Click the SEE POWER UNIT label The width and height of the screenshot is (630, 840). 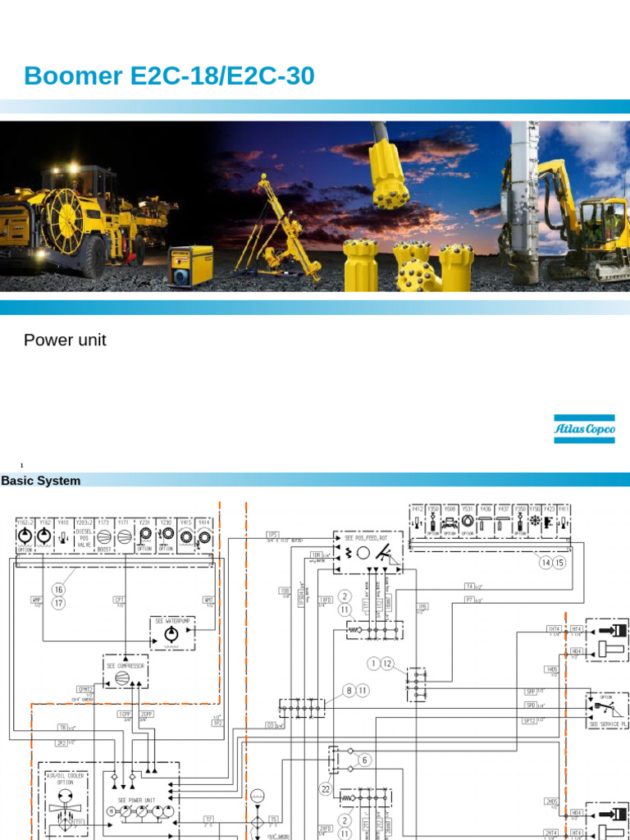click(137, 801)
